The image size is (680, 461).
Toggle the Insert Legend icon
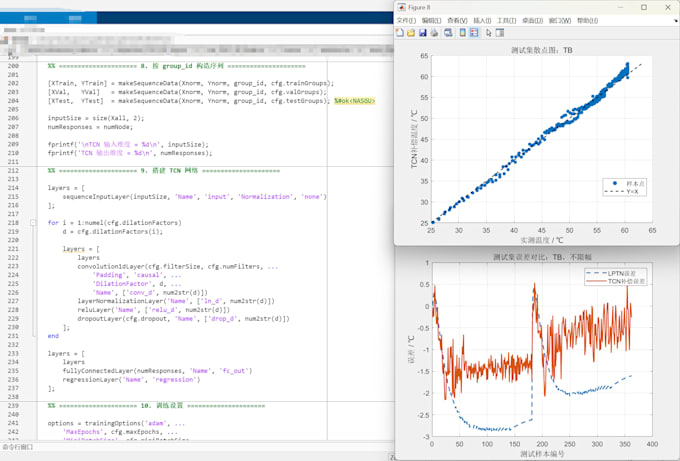[474, 33]
